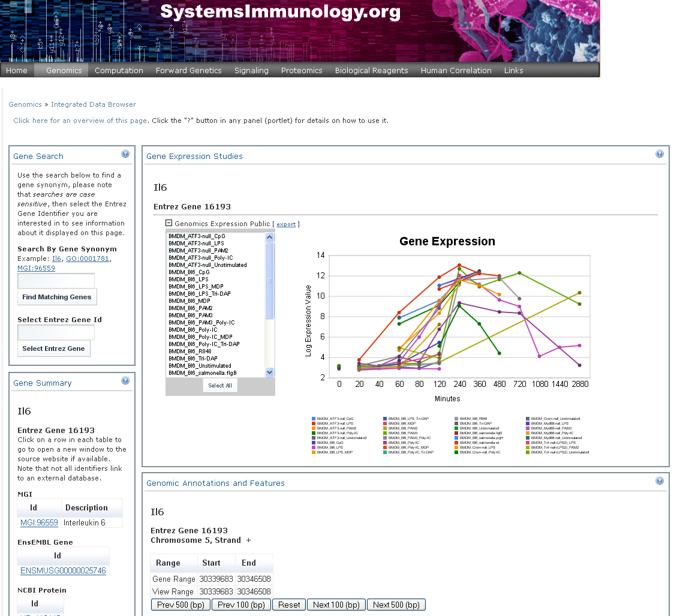The width and height of the screenshot is (683, 616).
Task: Select BMDM_Bl6_Poly-IC_Tri-DAP in the dataset list
Action: 216,344
